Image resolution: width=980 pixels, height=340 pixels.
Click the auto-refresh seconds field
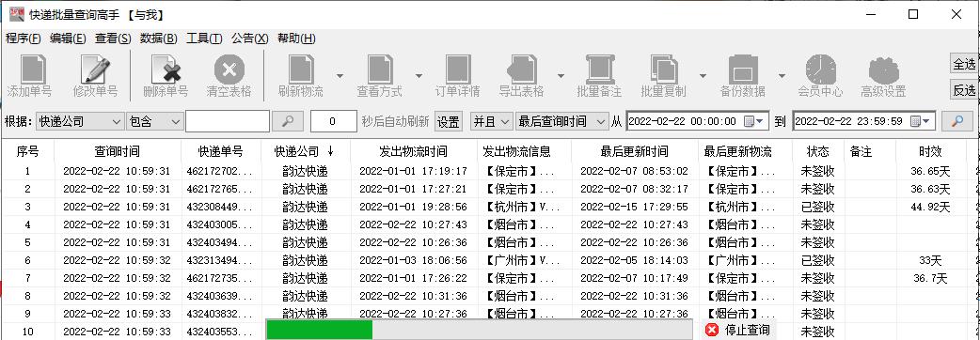pos(333,121)
